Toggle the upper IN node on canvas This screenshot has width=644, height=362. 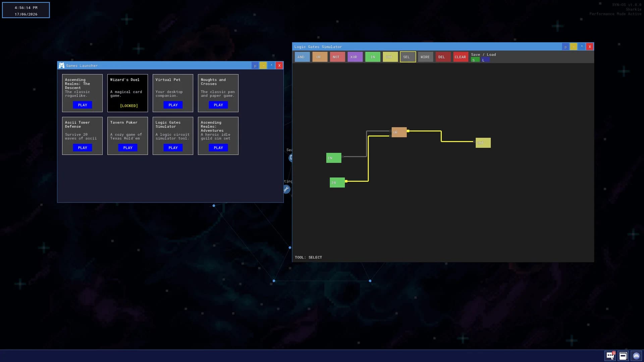point(334,158)
